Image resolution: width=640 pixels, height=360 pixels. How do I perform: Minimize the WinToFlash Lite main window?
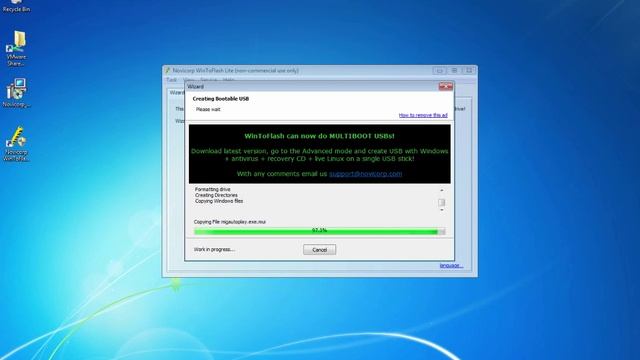(x=439, y=71)
